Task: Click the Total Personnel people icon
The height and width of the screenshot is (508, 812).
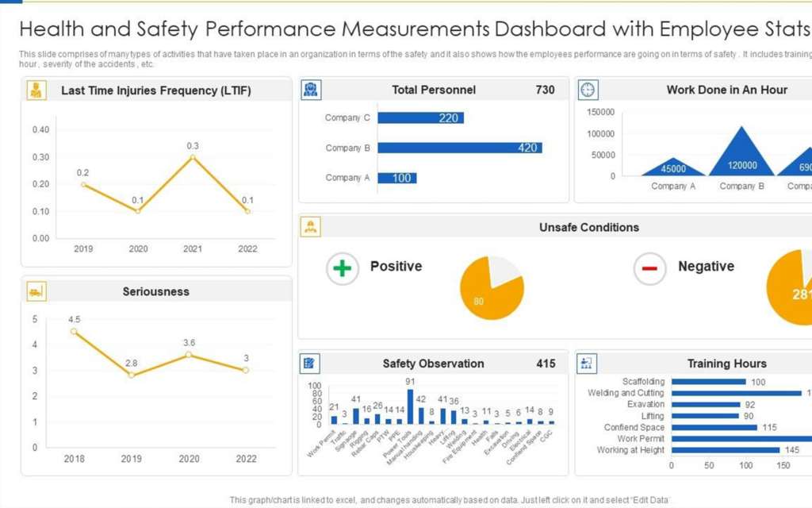Action: click(311, 90)
